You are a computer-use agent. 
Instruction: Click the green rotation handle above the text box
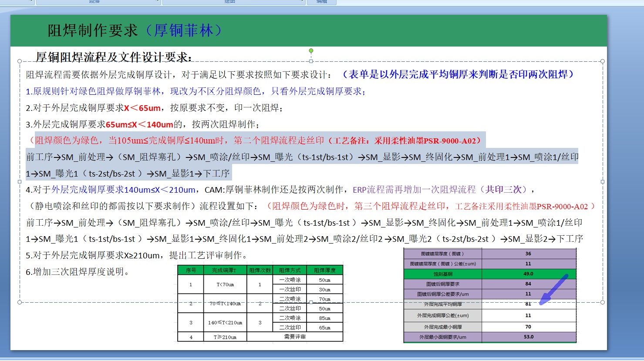[311, 51]
